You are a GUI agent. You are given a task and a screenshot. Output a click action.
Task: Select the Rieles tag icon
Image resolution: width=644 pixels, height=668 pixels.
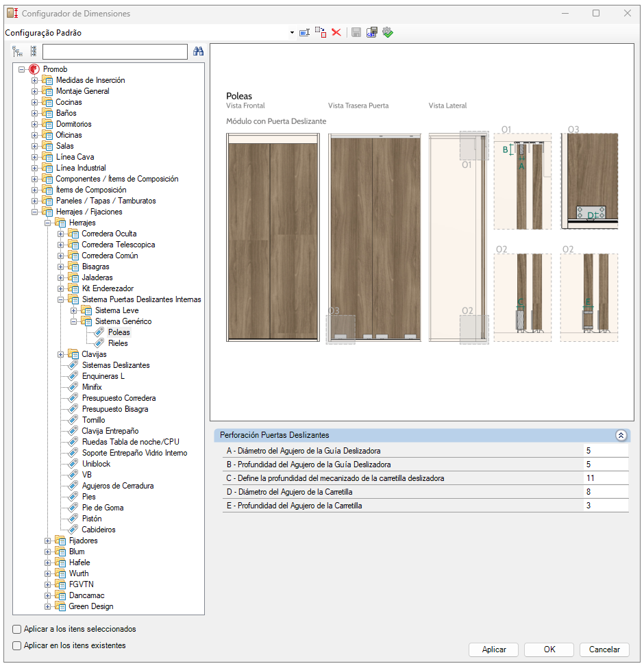tap(99, 343)
